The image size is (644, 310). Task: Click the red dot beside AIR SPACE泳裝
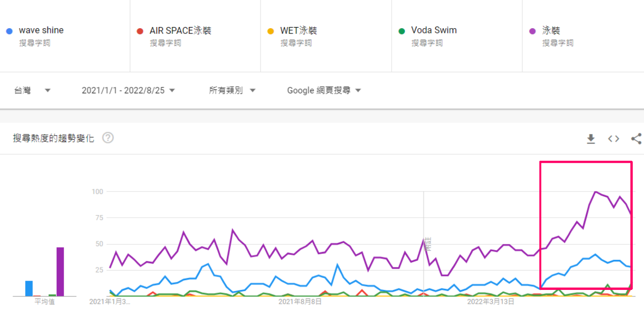coord(140,31)
